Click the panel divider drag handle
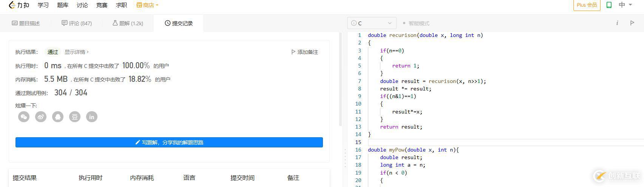The height and width of the screenshot is (187, 644). pos(345,158)
